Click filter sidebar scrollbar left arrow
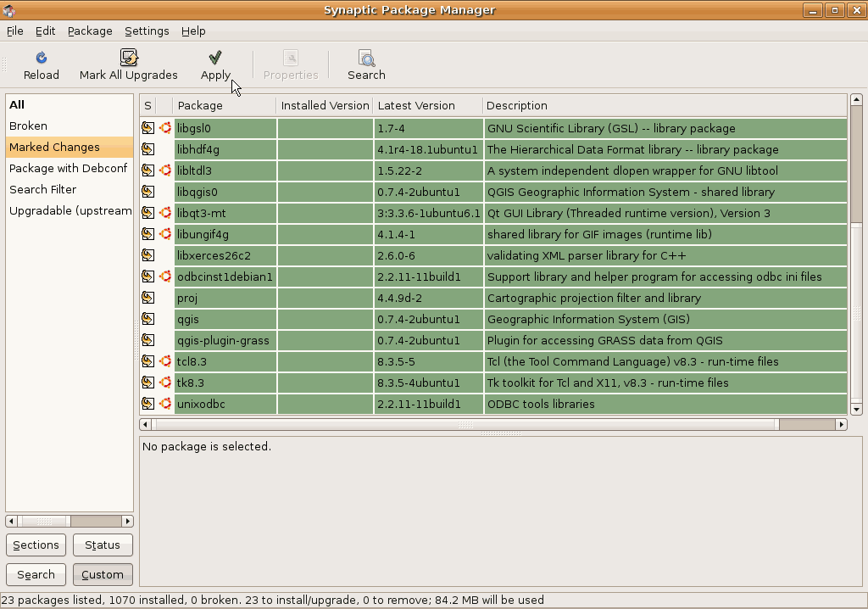 [11, 521]
